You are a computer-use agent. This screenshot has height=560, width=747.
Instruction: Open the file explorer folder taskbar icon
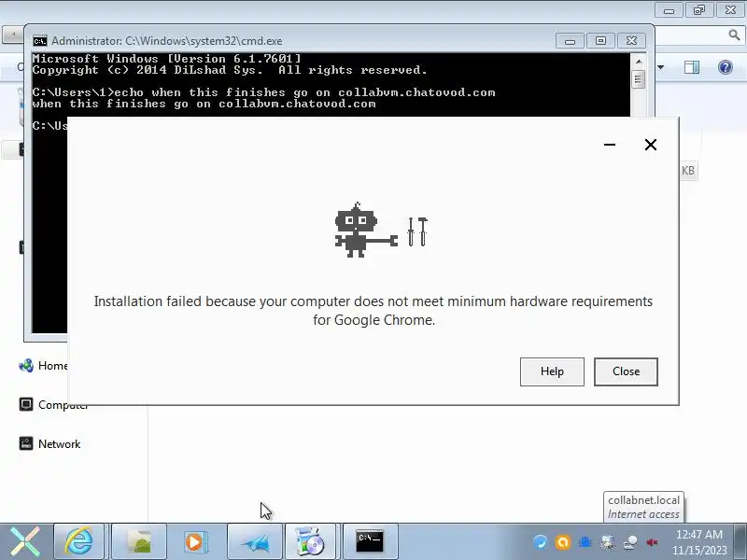(x=139, y=541)
